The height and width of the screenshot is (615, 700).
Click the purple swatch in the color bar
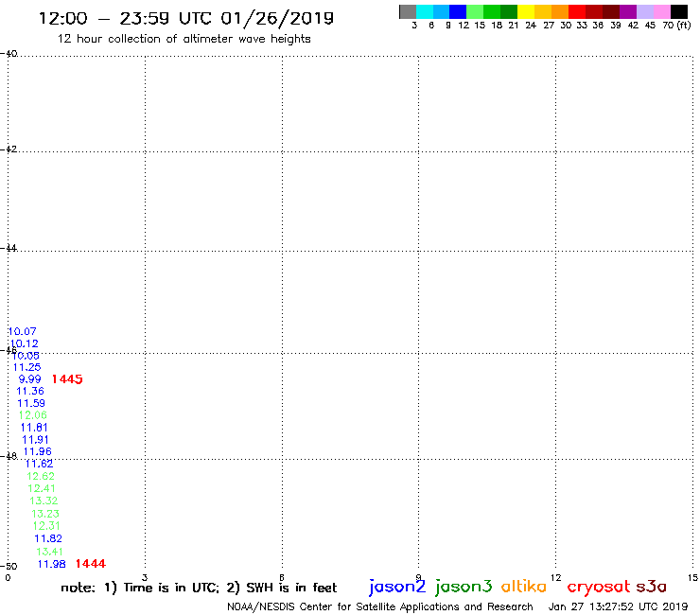(628, 11)
